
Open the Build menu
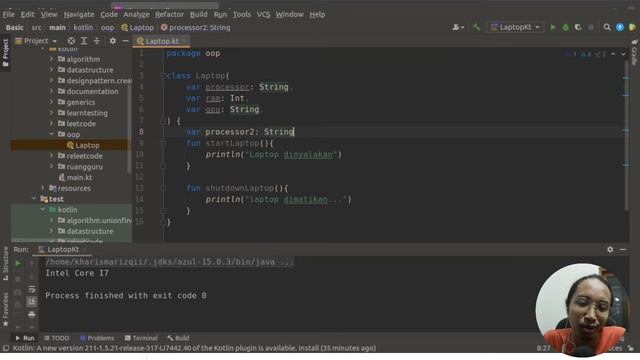[198, 14]
